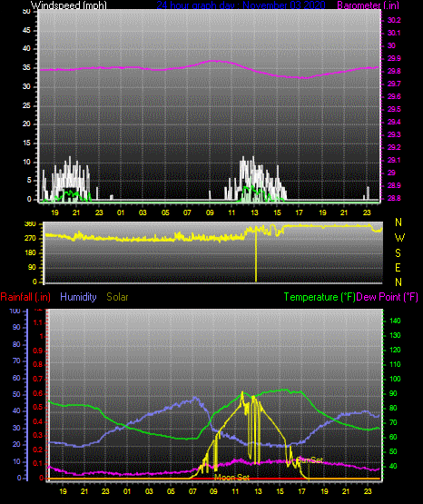Click the "45" windspeed axis value
423x504 pixels.
click(26, 31)
